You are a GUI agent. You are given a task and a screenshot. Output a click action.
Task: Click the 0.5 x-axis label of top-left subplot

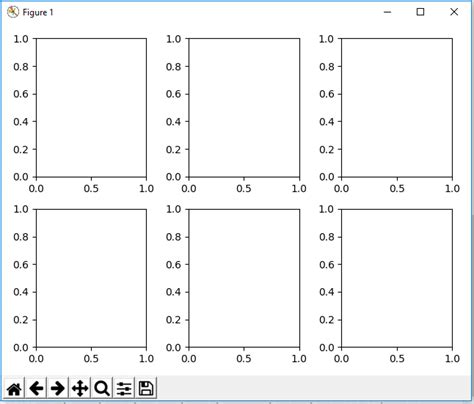(91, 189)
